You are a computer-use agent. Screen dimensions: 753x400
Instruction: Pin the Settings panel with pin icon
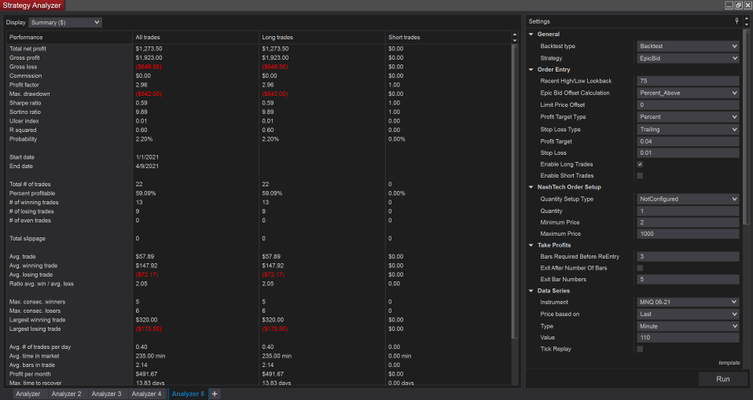736,21
